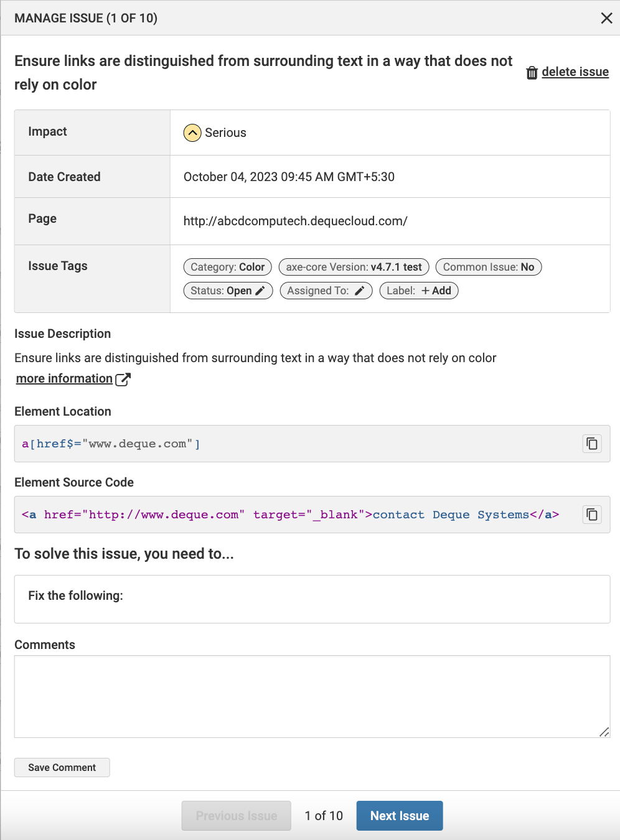
Task: Click the Save Comment button
Action: click(x=62, y=767)
